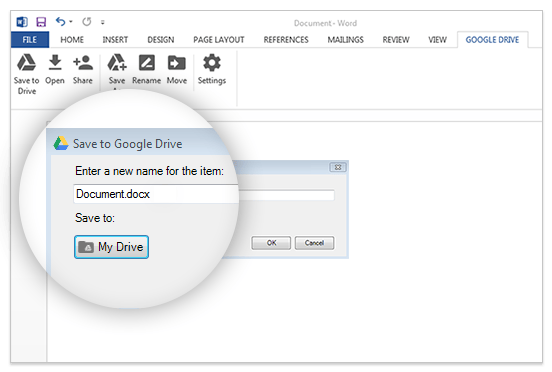This screenshot has height=372, width=552.
Task: Switch to the MAILINGS tab
Action: click(345, 40)
